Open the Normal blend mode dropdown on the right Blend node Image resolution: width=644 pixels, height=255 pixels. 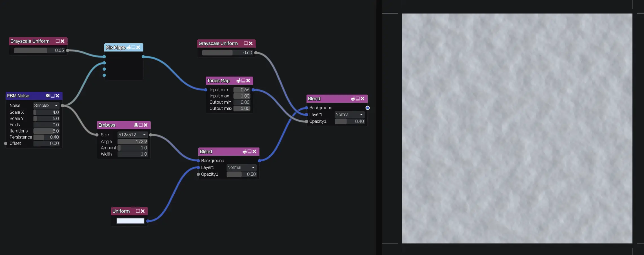(x=349, y=115)
